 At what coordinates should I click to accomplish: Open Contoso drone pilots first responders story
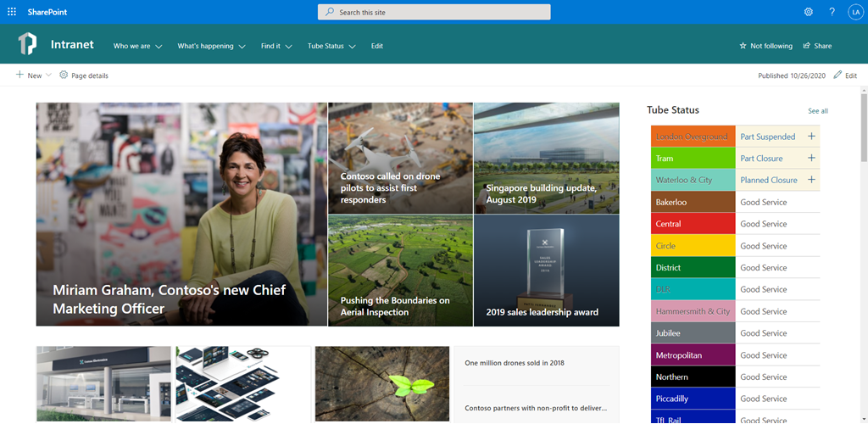pos(400,158)
